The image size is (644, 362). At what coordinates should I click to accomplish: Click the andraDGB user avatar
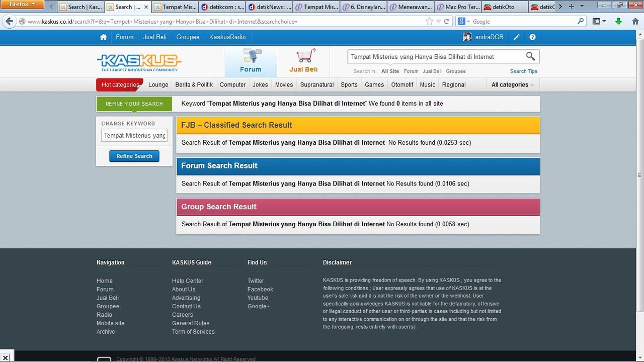tap(467, 37)
